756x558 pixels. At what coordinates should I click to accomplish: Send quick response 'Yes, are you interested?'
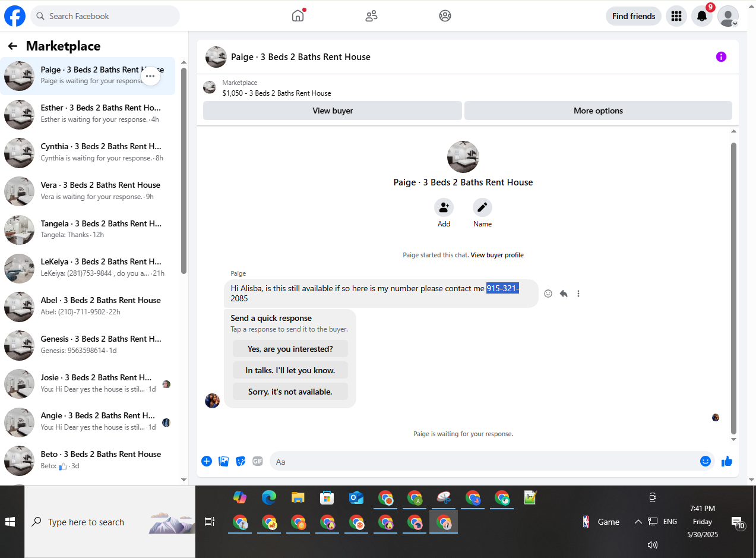pos(290,349)
